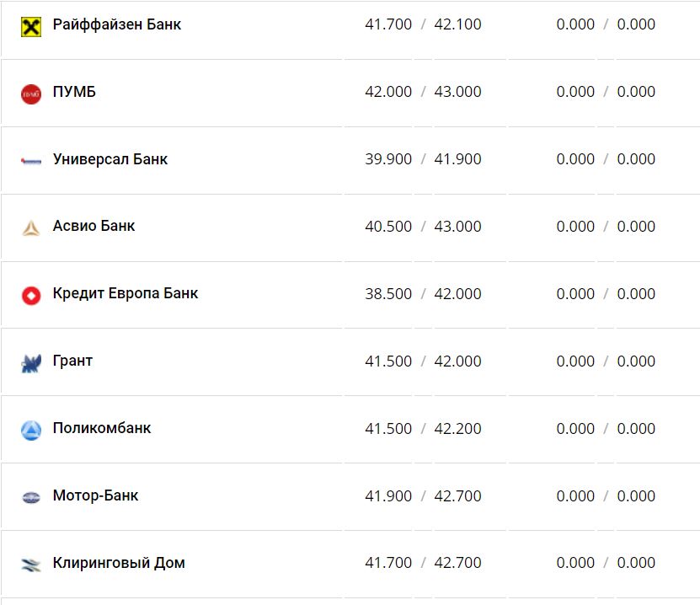
Task: Open the Мотор-Банк link
Action: tap(95, 495)
